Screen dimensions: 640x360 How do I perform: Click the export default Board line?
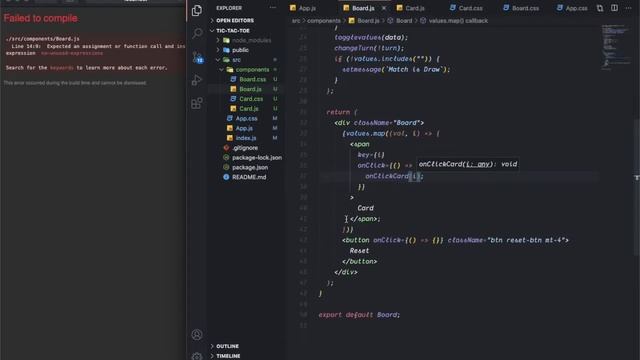pos(359,315)
